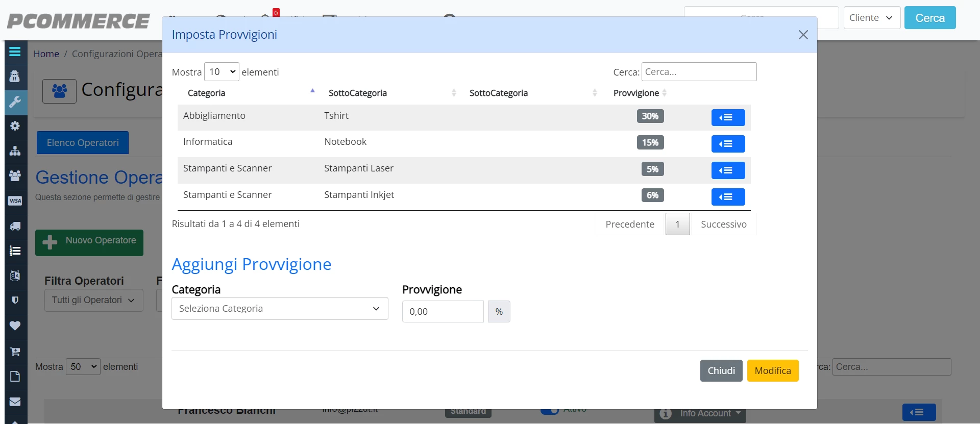Focus the Provvigione value field

[443, 312]
